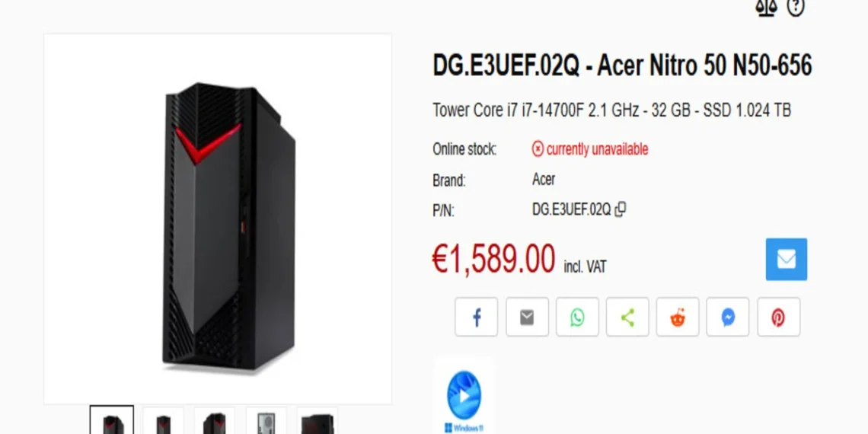Share product via email icon
The width and height of the screenshot is (868, 434).
pyautogui.click(x=527, y=318)
